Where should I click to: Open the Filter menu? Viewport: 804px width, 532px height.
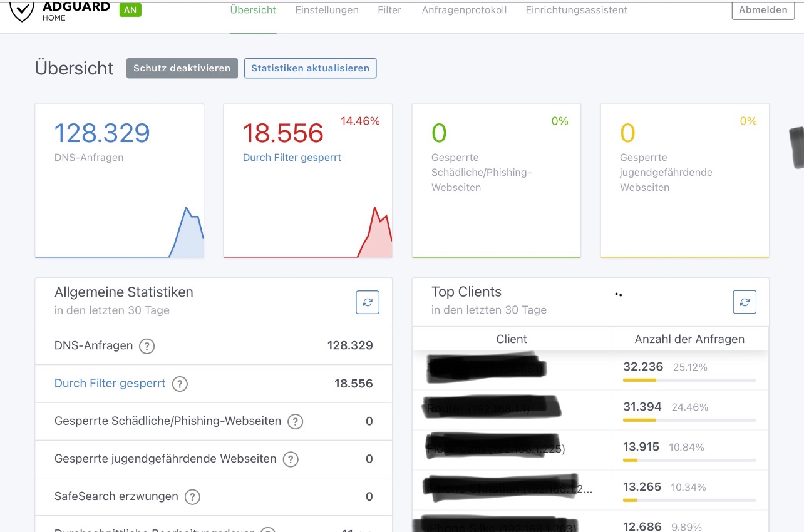[x=389, y=10]
